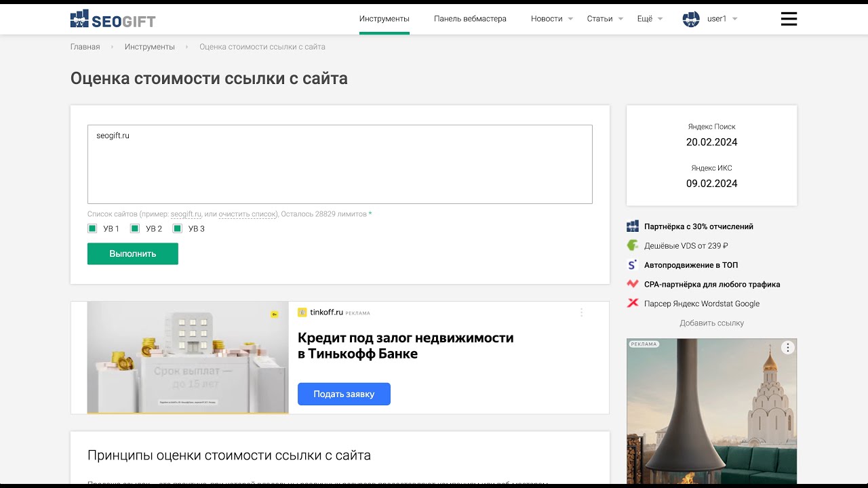Click the Автопродвижение в ТОП icon

(633, 265)
